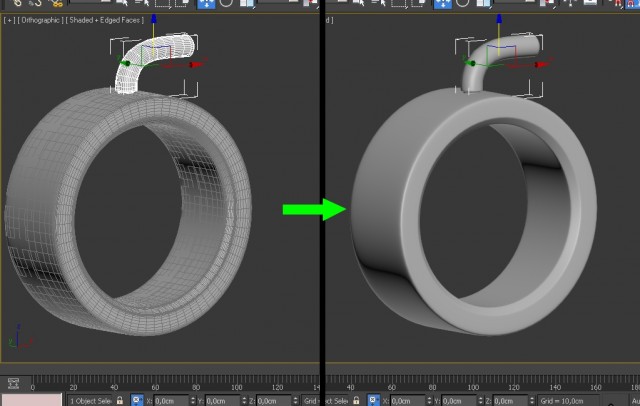The width and height of the screenshot is (640, 406).
Task: Click the Z coordinate field in the left status bar
Action: 274,401
